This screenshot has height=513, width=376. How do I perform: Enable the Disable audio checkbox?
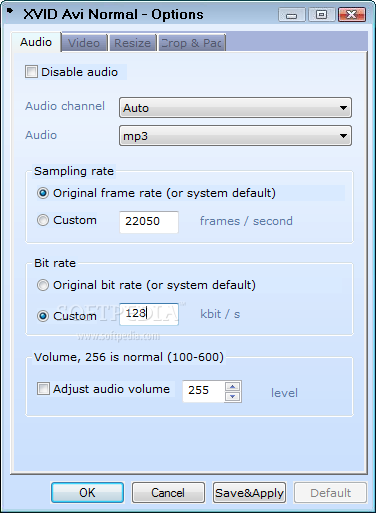(31, 72)
